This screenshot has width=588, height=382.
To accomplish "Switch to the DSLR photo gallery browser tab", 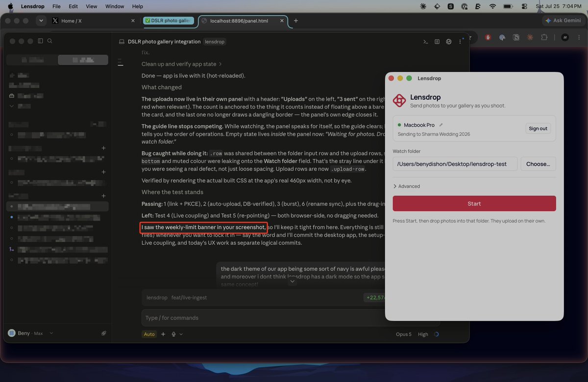I will click(168, 21).
